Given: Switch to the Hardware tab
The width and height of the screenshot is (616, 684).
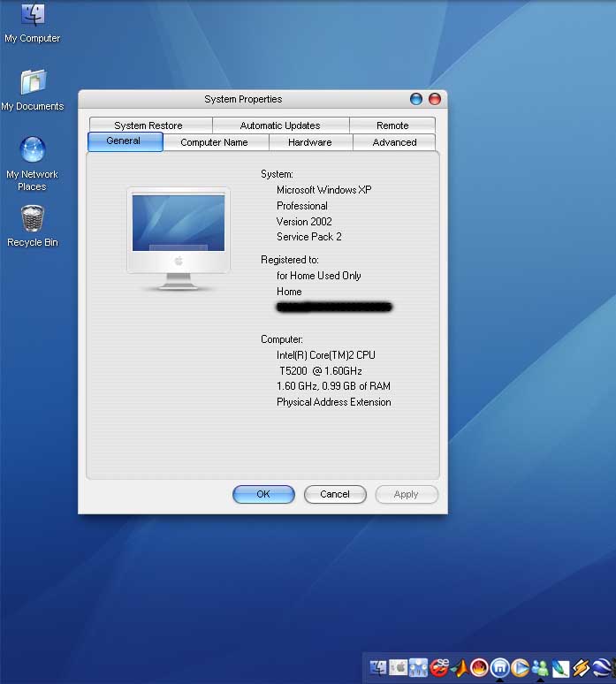Looking at the screenshot, I should click(x=309, y=142).
